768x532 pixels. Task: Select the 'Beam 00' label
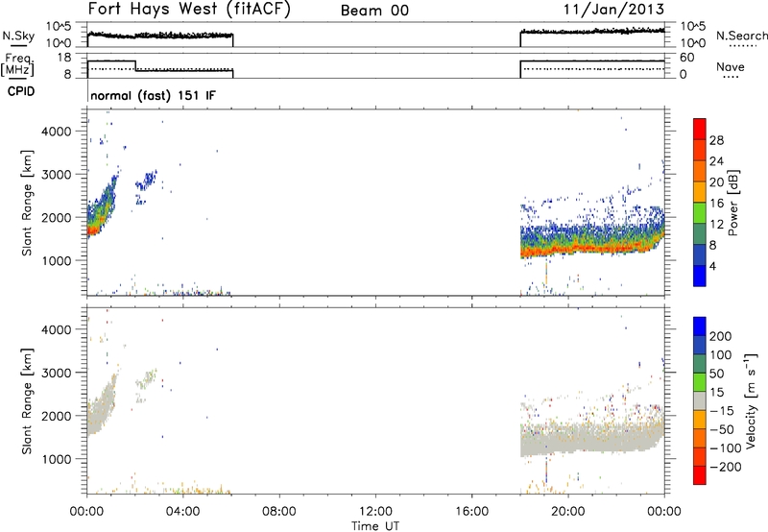pos(374,11)
